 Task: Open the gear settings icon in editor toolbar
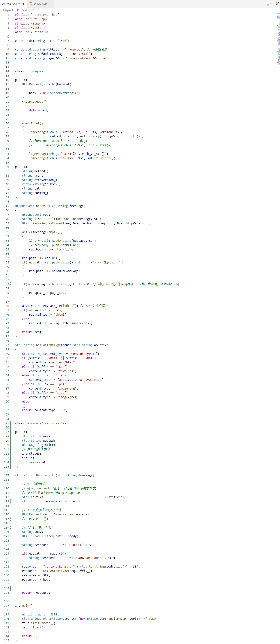click(x=277, y=4)
